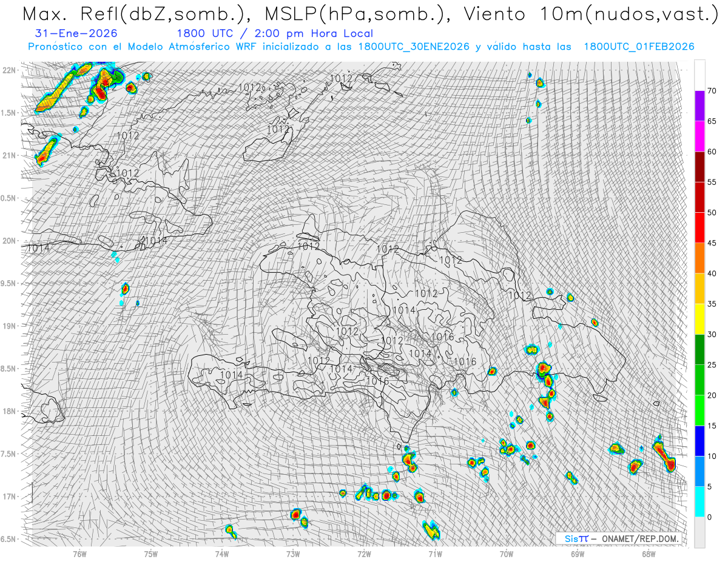Click the colorbar value '35'
Screen dimensions: 728x562
click(712, 304)
